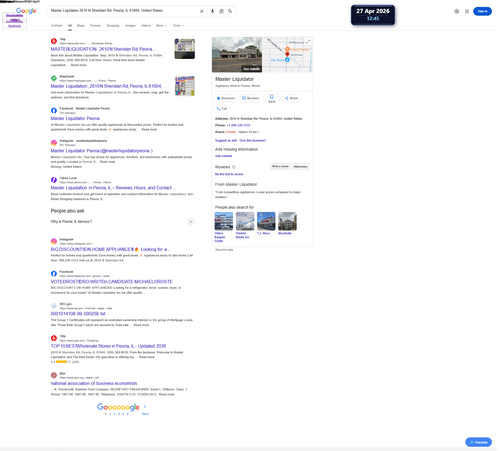Expand 'Why is Peoria, IL famous?' question
Screen dimensions: 500x451
(x=122, y=222)
